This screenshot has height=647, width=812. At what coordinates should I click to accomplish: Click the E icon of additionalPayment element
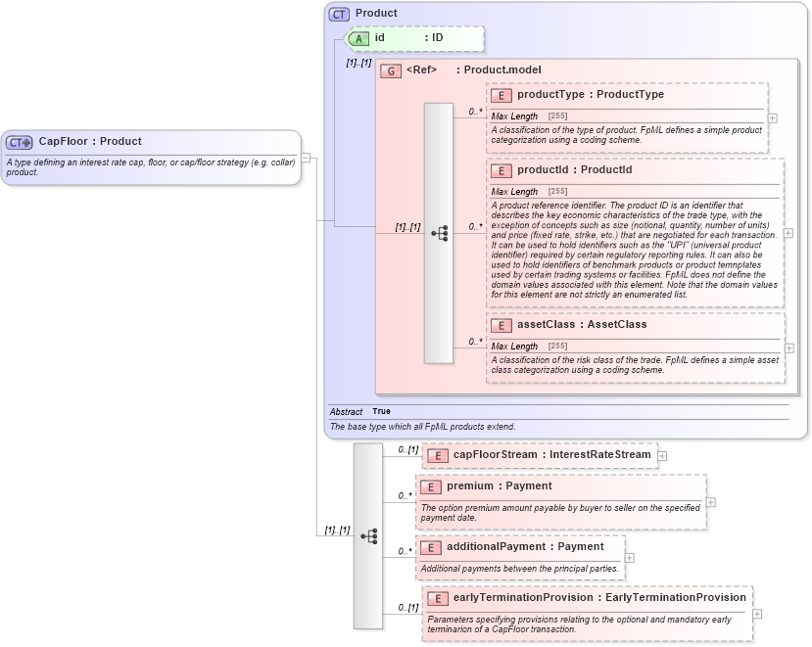pos(430,547)
